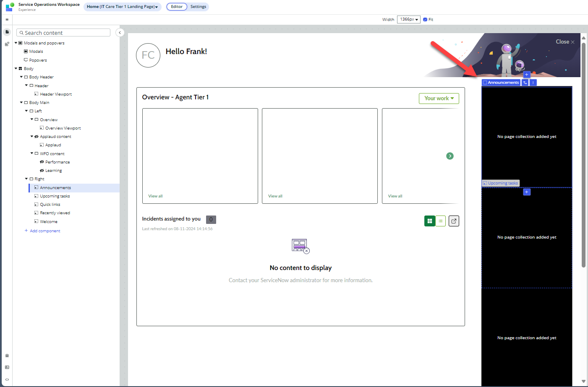588x387 pixels.
Task: Click the scrollbar down arrow
Action: pyautogui.click(x=583, y=382)
